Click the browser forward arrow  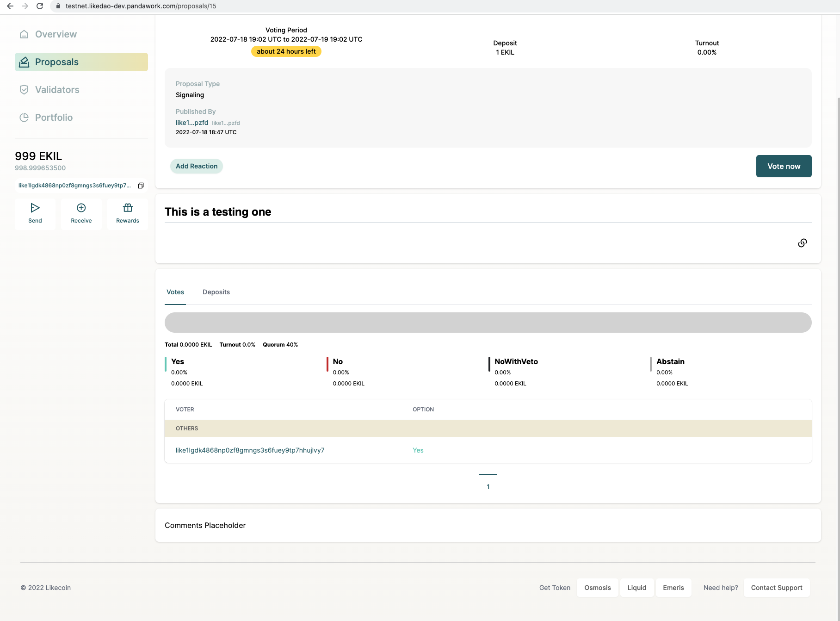[25, 6]
